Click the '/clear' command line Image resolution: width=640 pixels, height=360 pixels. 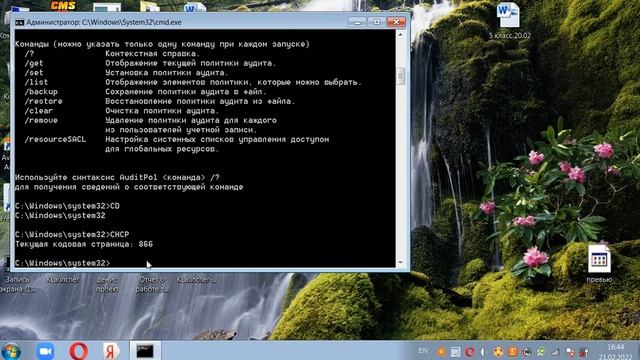pyautogui.click(x=122, y=111)
